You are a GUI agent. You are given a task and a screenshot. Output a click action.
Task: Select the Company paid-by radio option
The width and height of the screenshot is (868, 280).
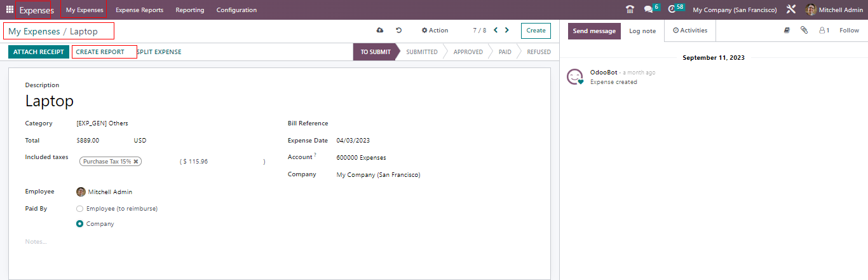pyautogui.click(x=80, y=224)
